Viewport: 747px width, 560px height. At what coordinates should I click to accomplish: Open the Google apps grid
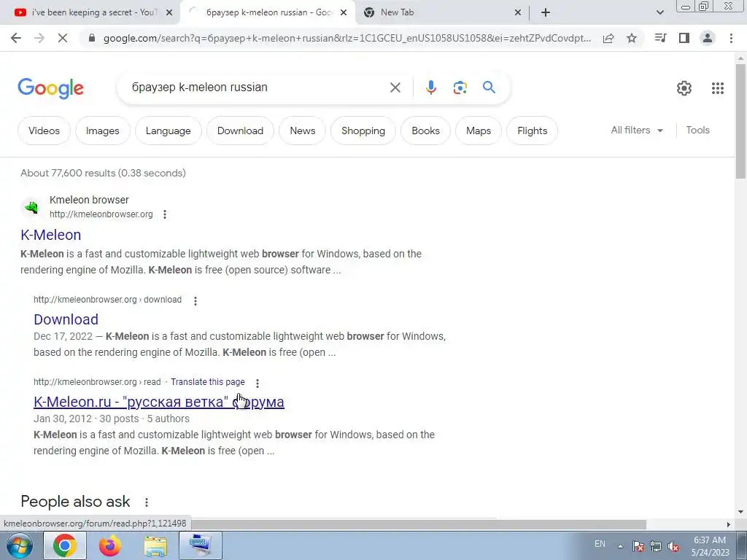click(x=718, y=88)
